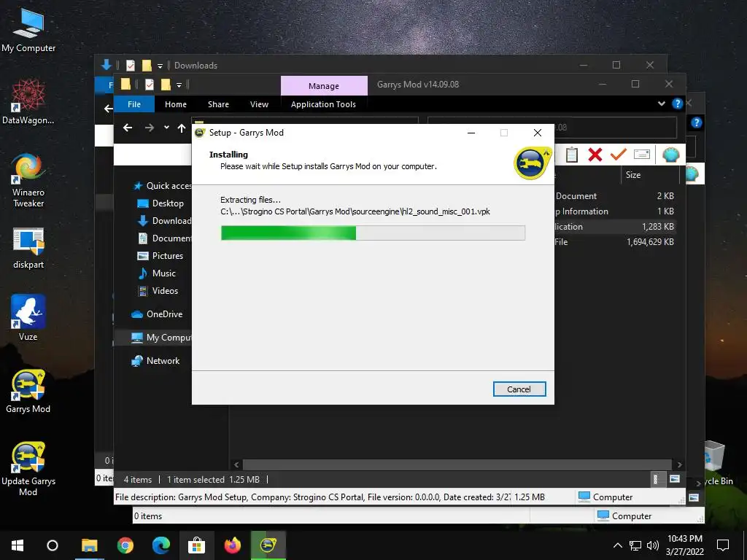The height and width of the screenshot is (560, 747).
Task: Open Microsoft Store from the taskbar
Action: coord(196,545)
